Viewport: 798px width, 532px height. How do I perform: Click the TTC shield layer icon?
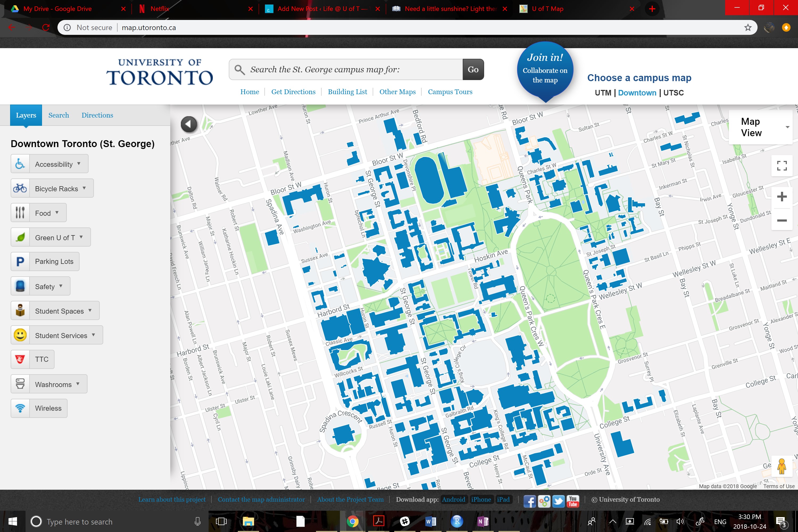click(20, 359)
